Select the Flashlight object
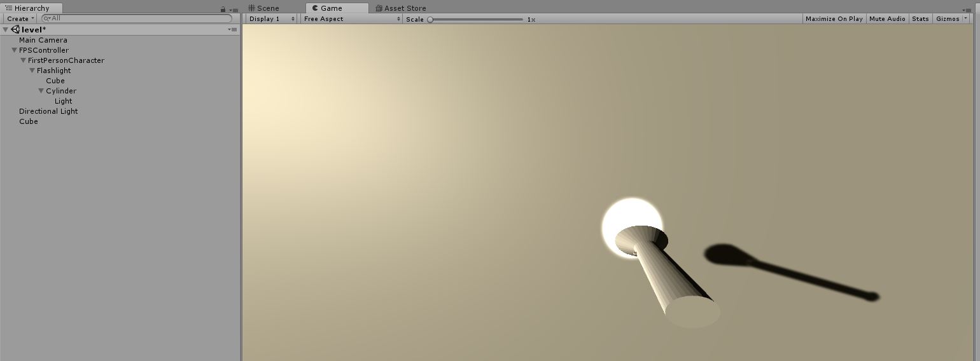The image size is (980, 361). pyautogui.click(x=54, y=71)
